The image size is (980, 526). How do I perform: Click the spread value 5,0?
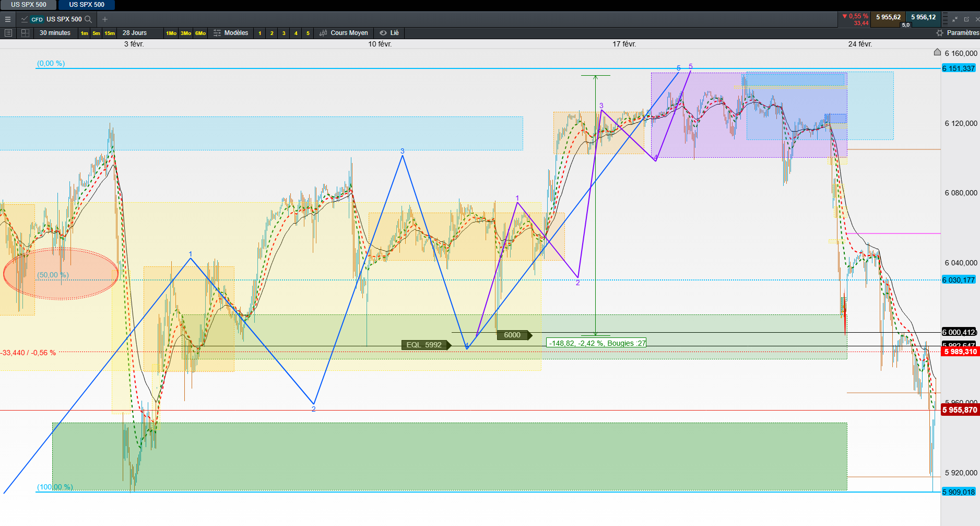[x=906, y=25]
